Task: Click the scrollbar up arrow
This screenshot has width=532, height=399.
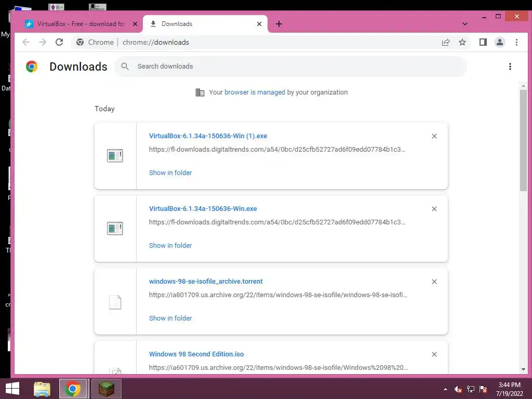Action: [x=523, y=86]
